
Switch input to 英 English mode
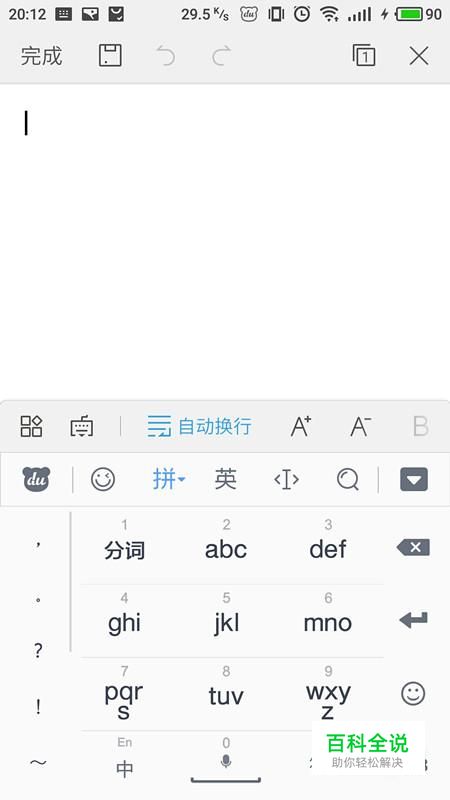(x=226, y=479)
